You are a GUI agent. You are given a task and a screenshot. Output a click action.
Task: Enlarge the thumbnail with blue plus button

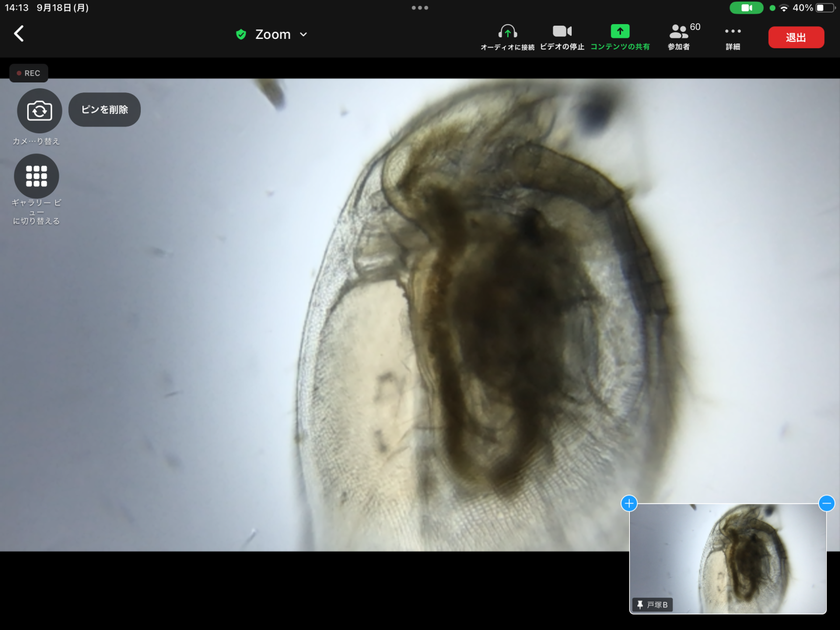coord(629,503)
